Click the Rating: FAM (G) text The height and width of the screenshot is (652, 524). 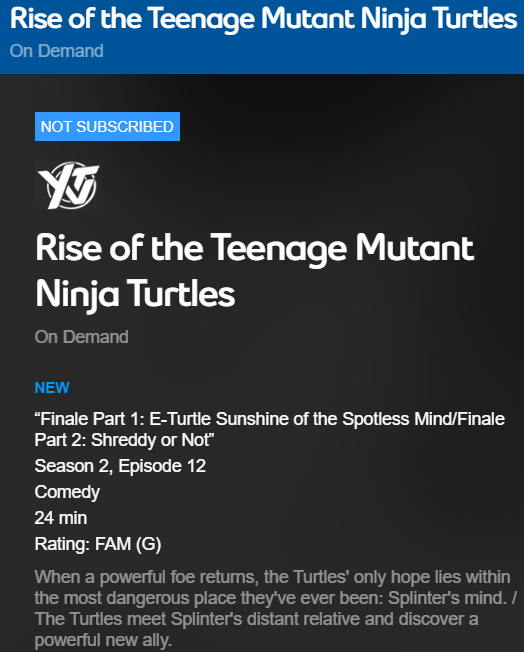pos(98,544)
